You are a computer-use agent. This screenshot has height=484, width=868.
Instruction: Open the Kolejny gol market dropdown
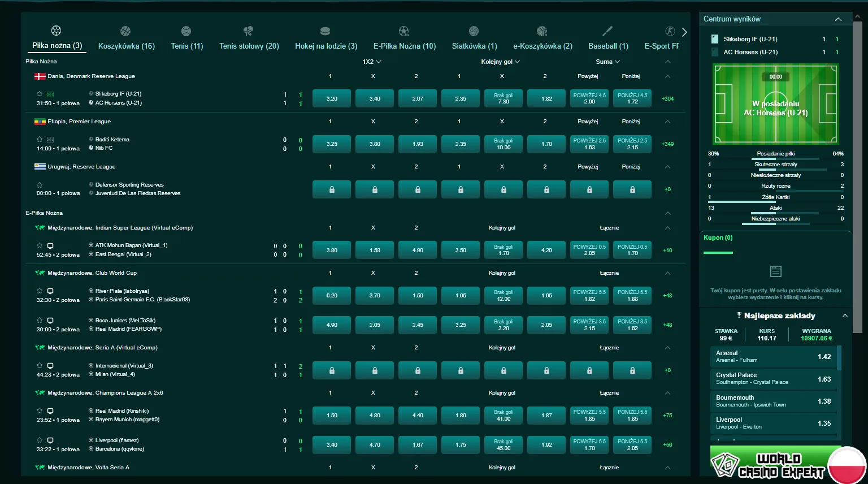501,62
